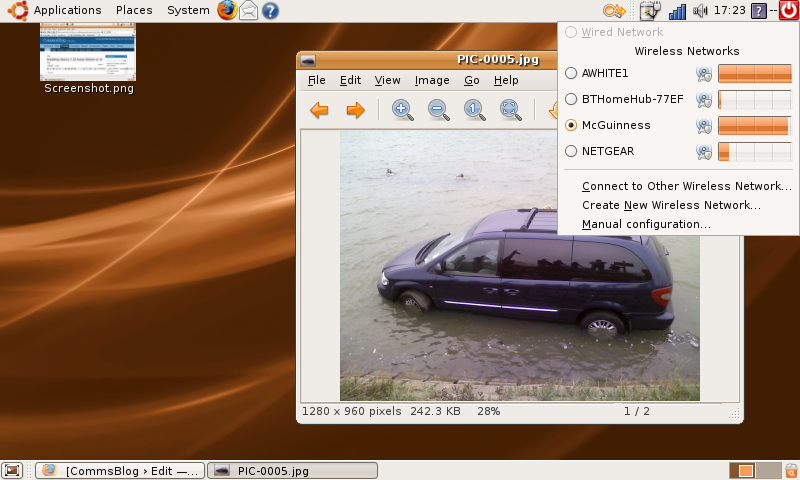Switch to PIC-0005.jpg taskbar button
800x480 pixels.
tap(292, 470)
